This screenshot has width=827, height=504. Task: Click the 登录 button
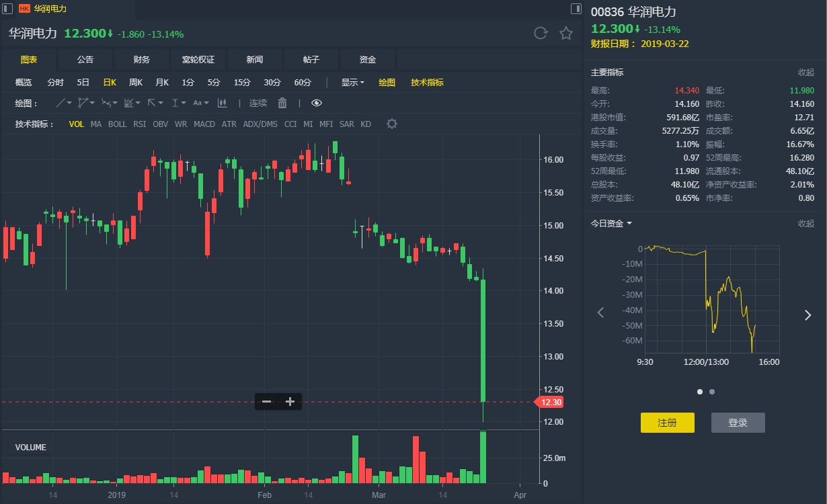pyautogui.click(x=738, y=423)
